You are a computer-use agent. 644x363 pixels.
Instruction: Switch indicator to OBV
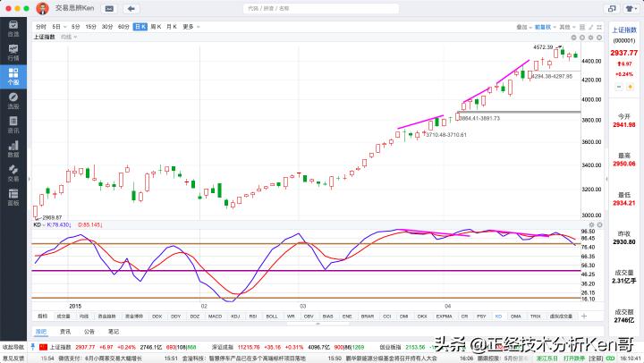(x=309, y=317)
